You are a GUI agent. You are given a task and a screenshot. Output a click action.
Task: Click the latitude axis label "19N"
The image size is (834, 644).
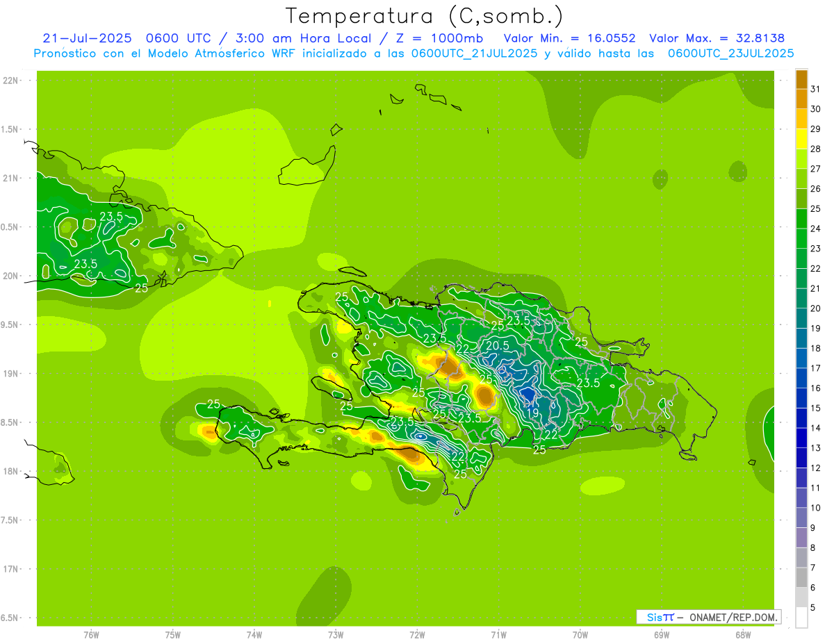(x=10, y=374)
